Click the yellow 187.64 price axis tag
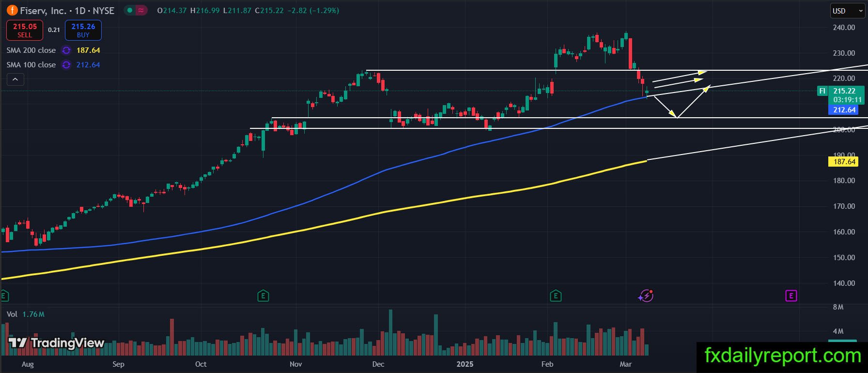This screenshot has width=868, height=373. (844, 162)
